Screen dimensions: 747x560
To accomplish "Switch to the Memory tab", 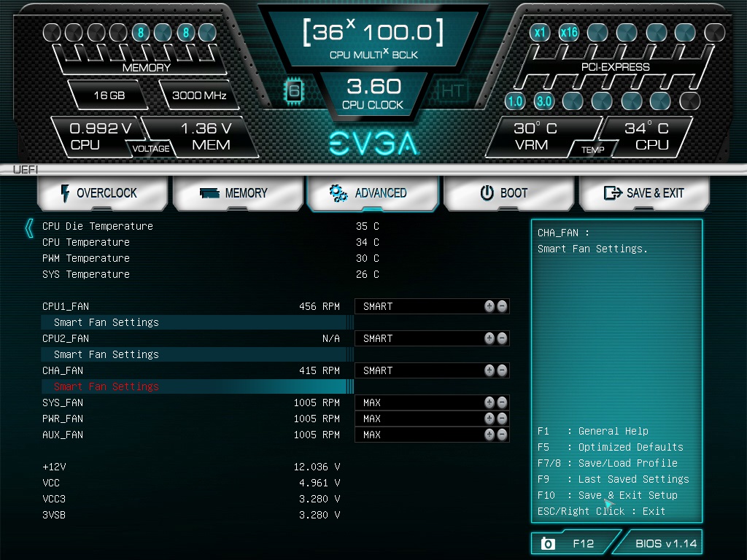I will click(x=239, y=192).
